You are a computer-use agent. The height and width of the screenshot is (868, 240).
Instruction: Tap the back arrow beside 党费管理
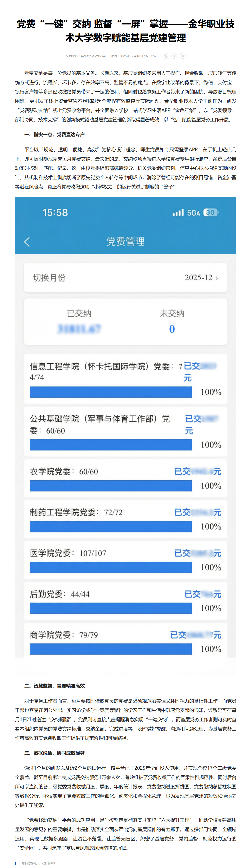(x=27, y=241)
